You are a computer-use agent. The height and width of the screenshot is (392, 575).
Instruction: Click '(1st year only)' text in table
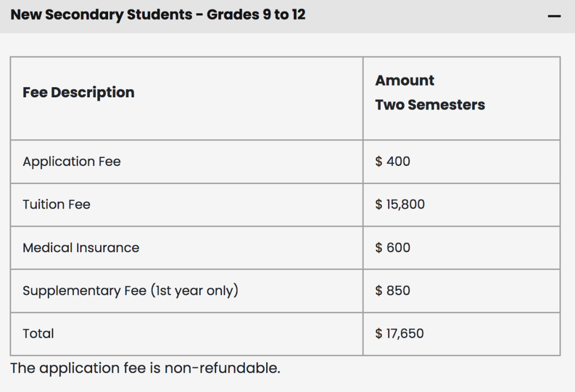pos(194,291)
